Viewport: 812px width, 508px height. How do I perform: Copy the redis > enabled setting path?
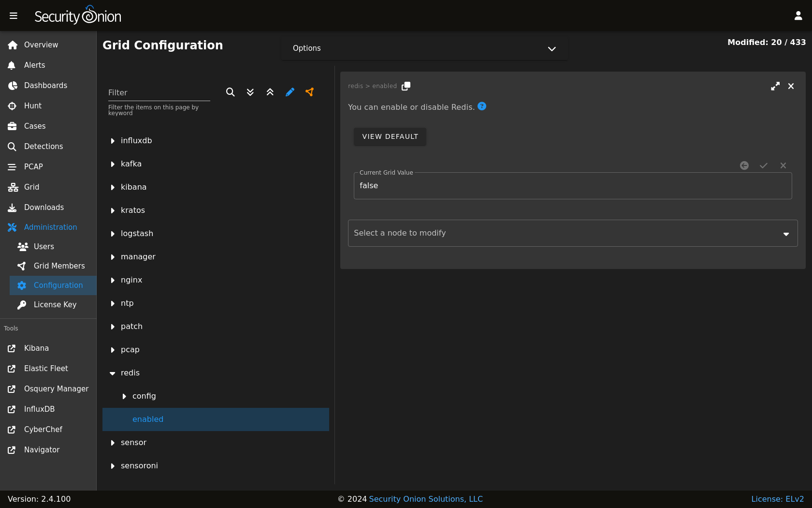pyautogui.click(x=406, y=86)
